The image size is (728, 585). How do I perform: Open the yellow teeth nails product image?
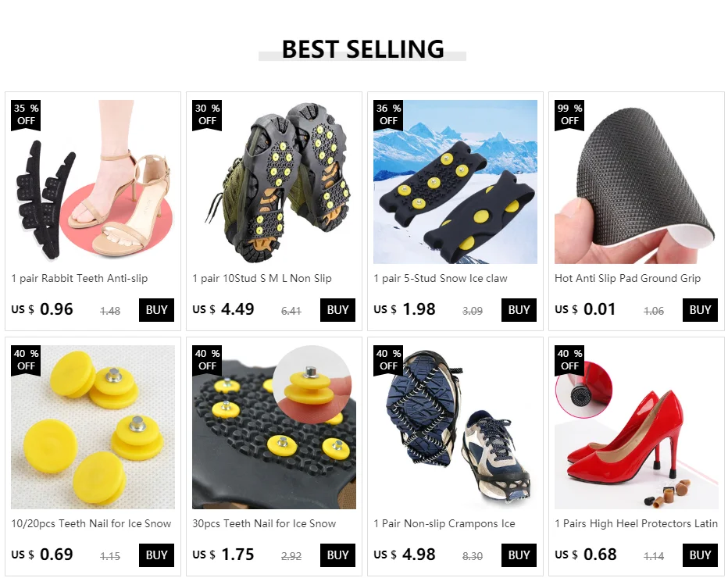click(93, 427)
